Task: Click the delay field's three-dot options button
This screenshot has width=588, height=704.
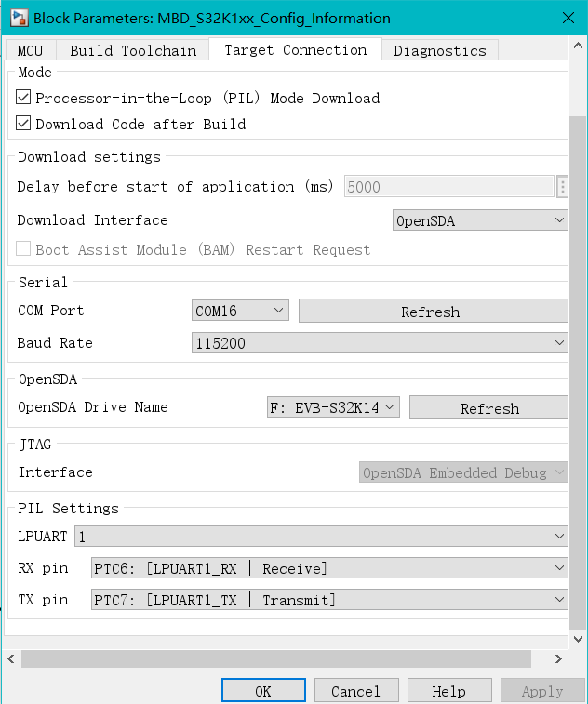Action: (563, 187)
